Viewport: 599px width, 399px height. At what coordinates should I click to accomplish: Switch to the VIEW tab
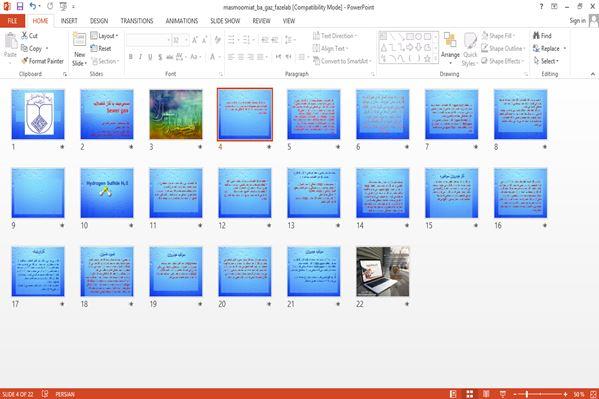pos(289,21)
